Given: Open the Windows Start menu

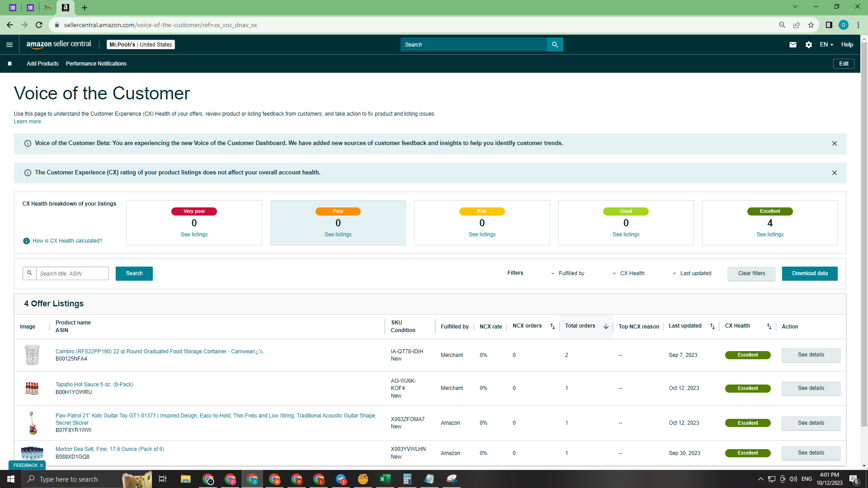Looking at the screenshot, I should pyautogui.click(x=11, y=479).
